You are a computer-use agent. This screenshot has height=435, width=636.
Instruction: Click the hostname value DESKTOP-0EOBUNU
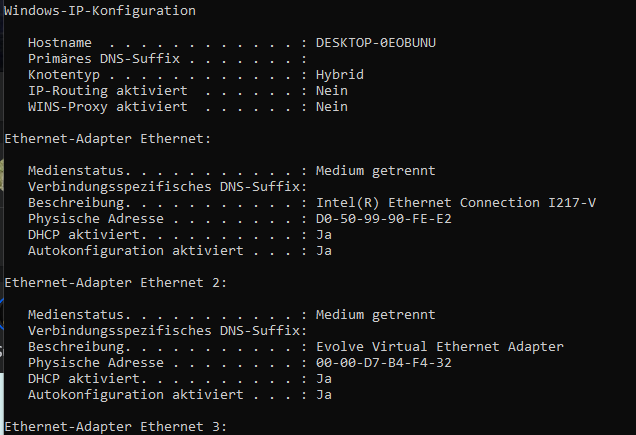click(x=375, y=43)
